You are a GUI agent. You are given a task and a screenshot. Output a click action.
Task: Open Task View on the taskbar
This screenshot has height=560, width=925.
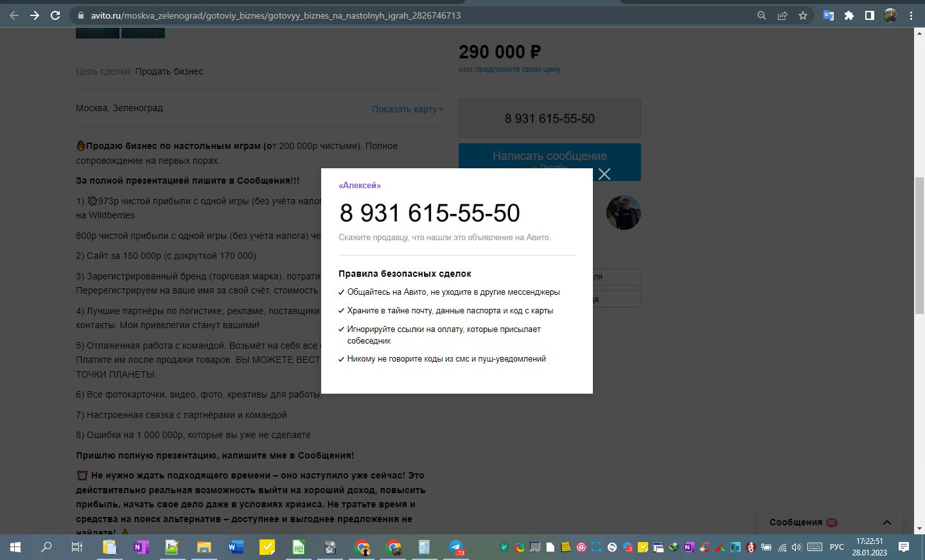tap(76, 547)
